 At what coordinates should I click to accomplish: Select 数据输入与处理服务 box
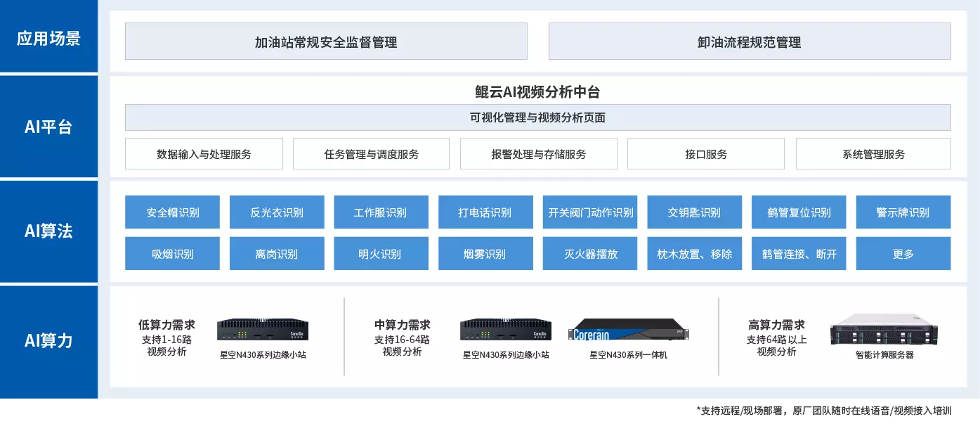(204, 154)
